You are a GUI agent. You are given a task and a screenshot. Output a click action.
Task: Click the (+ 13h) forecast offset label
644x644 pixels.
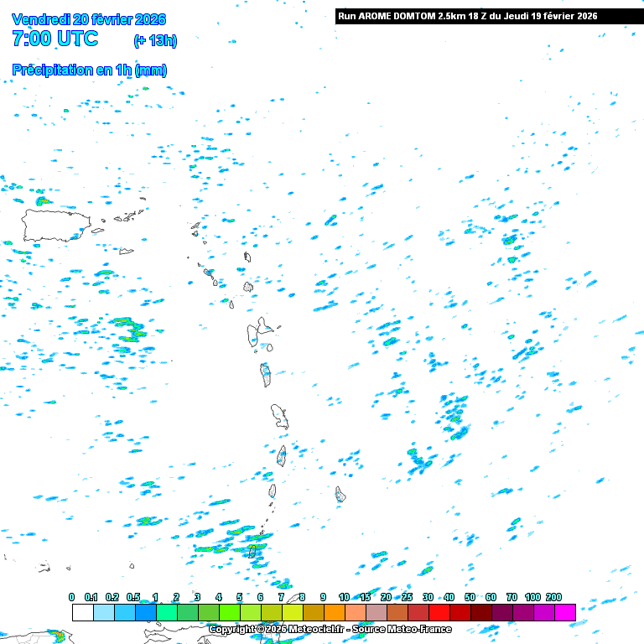pyautogui.click(x=155, y=40)
